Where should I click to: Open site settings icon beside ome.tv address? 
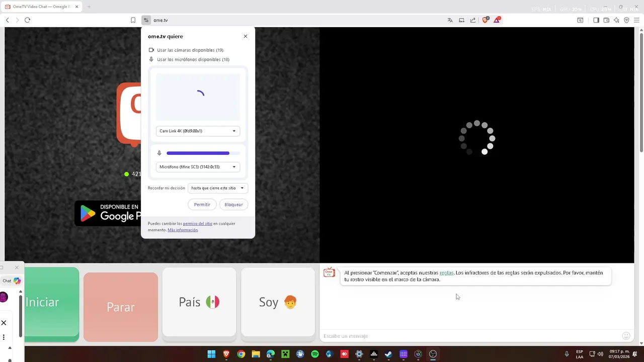(x=146, y=20)
